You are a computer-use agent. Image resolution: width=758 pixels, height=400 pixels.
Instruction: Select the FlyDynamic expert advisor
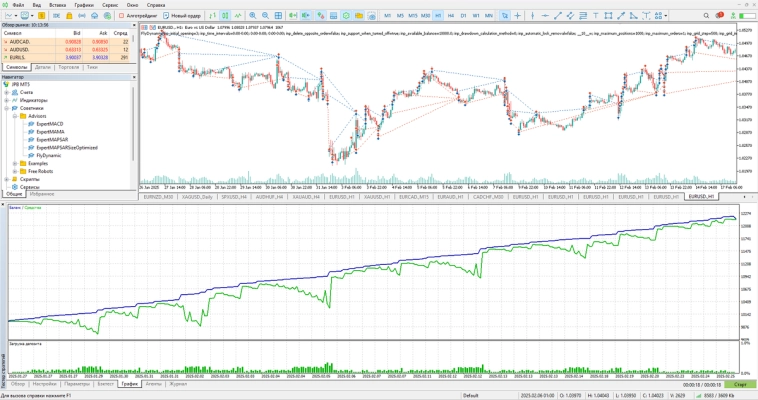tap(48, 155)
